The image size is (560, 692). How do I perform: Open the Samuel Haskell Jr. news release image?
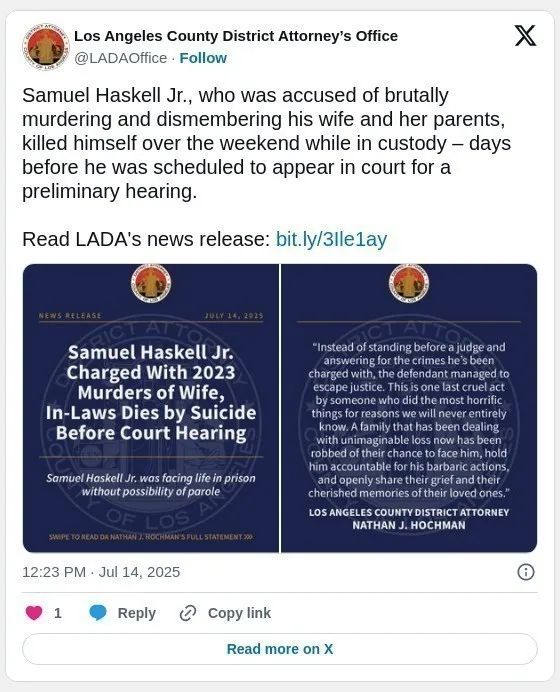[x=151, y=408]
